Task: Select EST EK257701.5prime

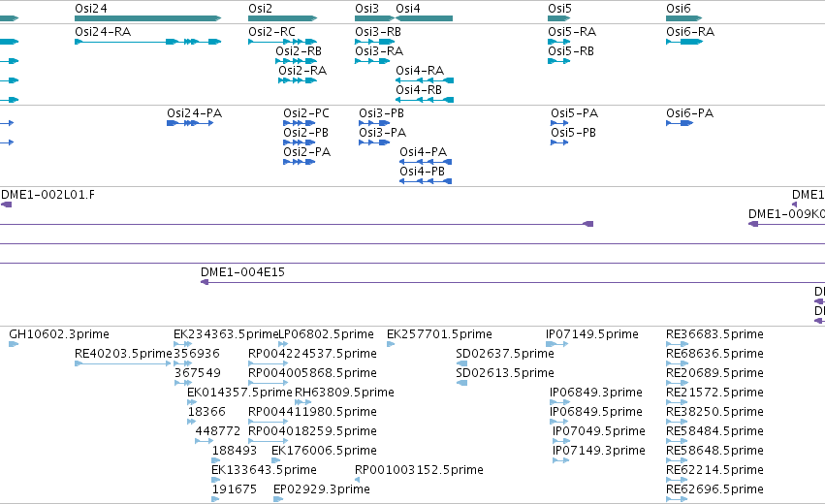Action: point(391,344)
